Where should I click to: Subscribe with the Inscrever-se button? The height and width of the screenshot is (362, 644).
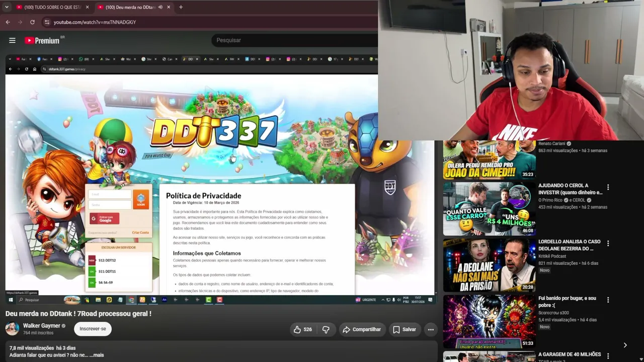pyautogui.click(x=93, y=329)
